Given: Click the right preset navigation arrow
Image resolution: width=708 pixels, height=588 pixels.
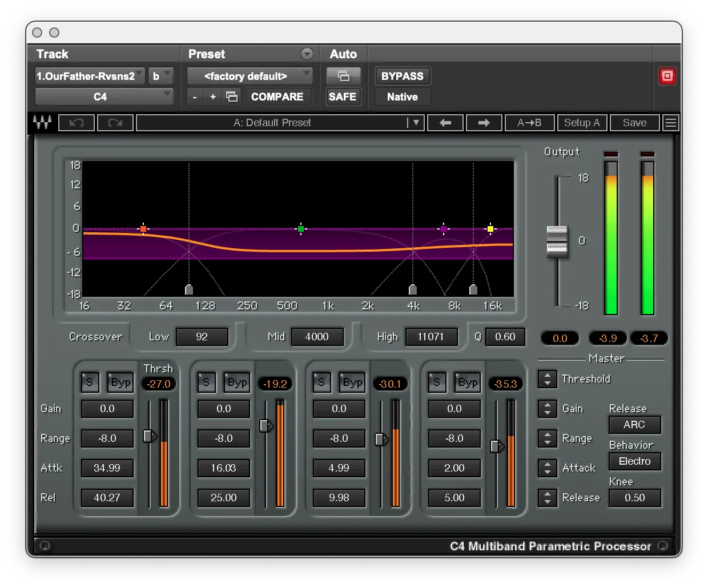Looking at the screenshot, I should click(484, 122).
